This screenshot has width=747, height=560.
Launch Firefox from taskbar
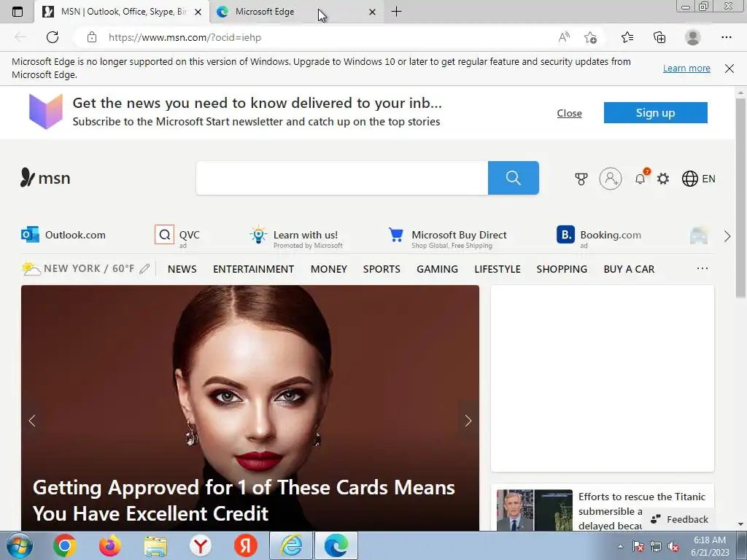109,545
